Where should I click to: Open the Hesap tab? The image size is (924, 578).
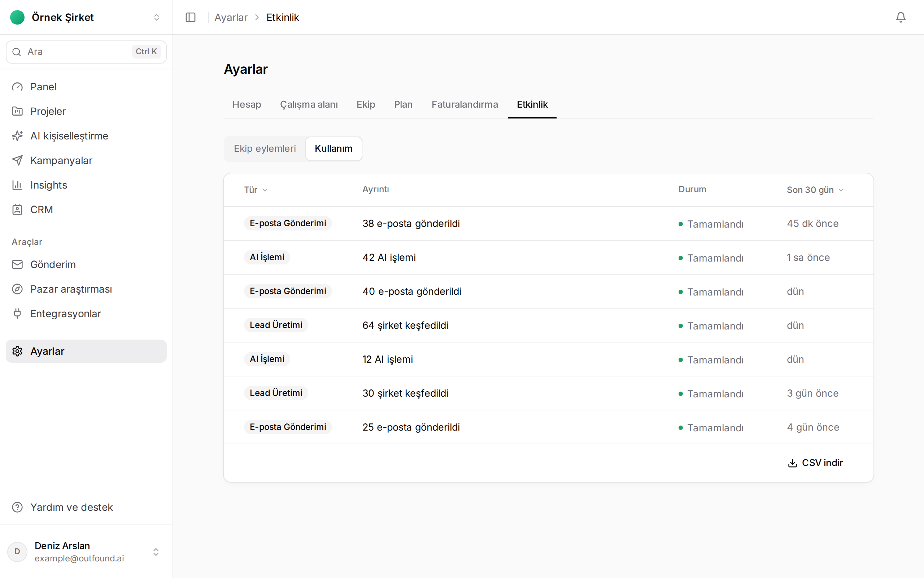click(247, 104)
